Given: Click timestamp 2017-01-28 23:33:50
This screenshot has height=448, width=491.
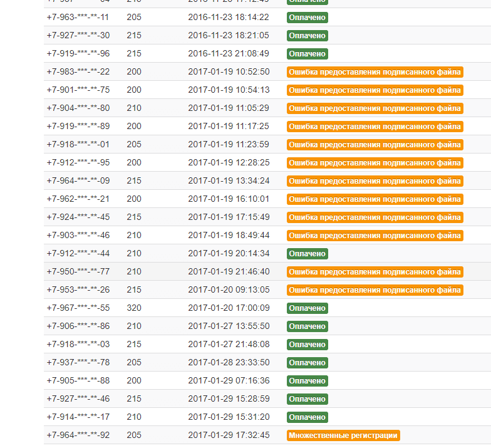Looking at the screenshot, I should pos(229,363).
